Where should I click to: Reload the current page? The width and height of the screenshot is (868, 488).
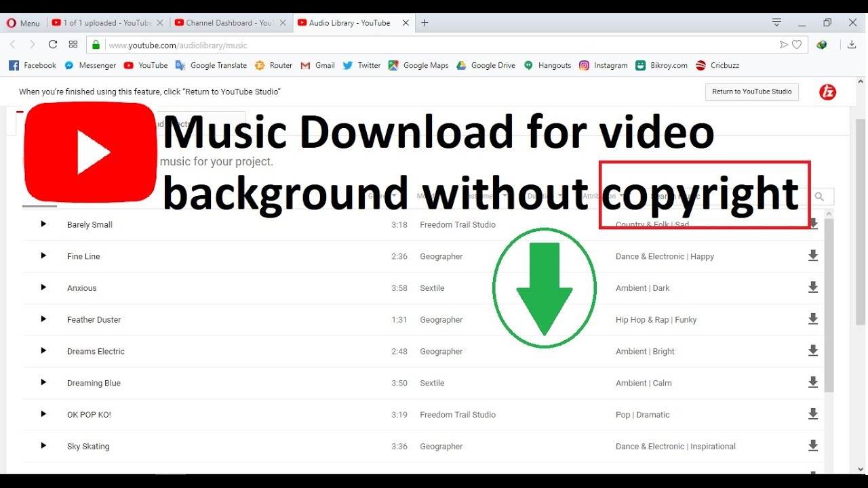tap(52, 45)
